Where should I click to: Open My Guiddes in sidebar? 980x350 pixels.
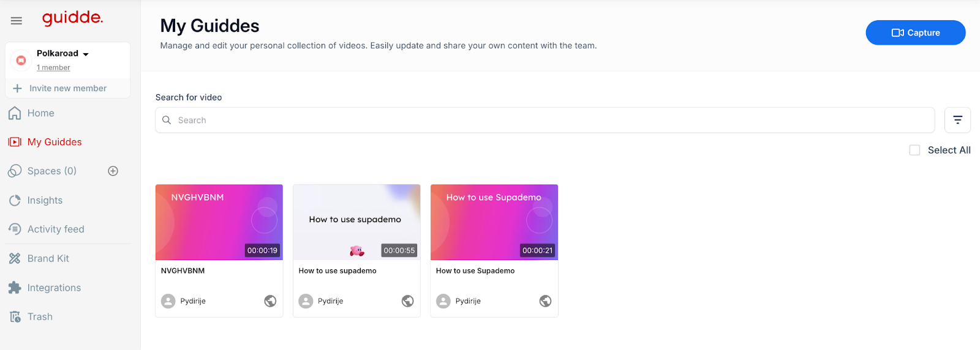(x=55, y=142)
